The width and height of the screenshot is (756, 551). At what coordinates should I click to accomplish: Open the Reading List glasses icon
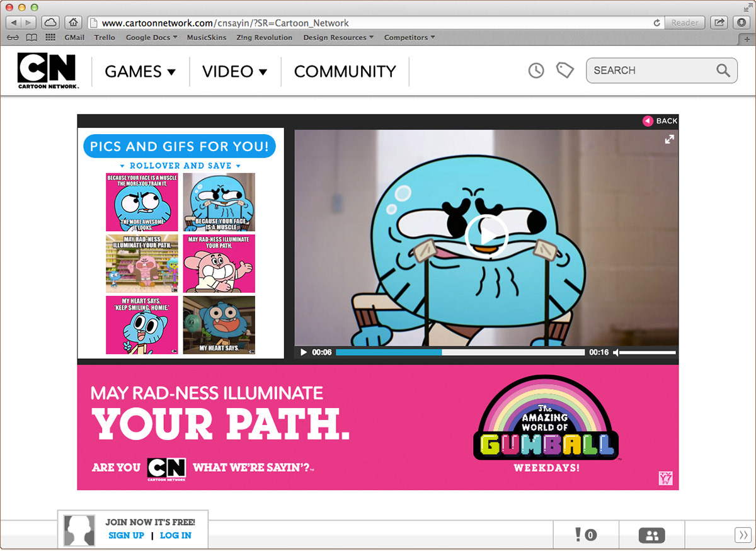pos(13,38)
